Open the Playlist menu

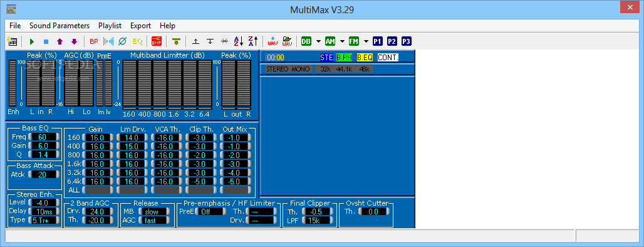click(110, 26)
